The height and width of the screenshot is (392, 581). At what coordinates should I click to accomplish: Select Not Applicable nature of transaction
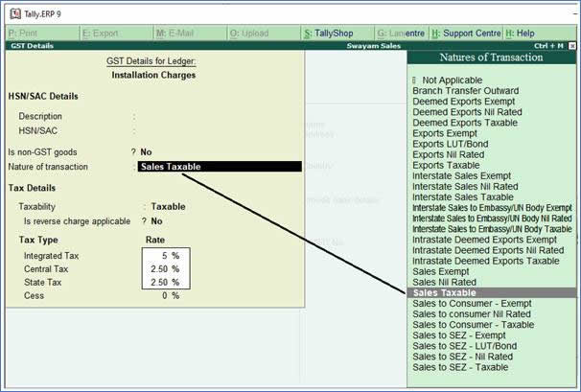tap(453, 81)
